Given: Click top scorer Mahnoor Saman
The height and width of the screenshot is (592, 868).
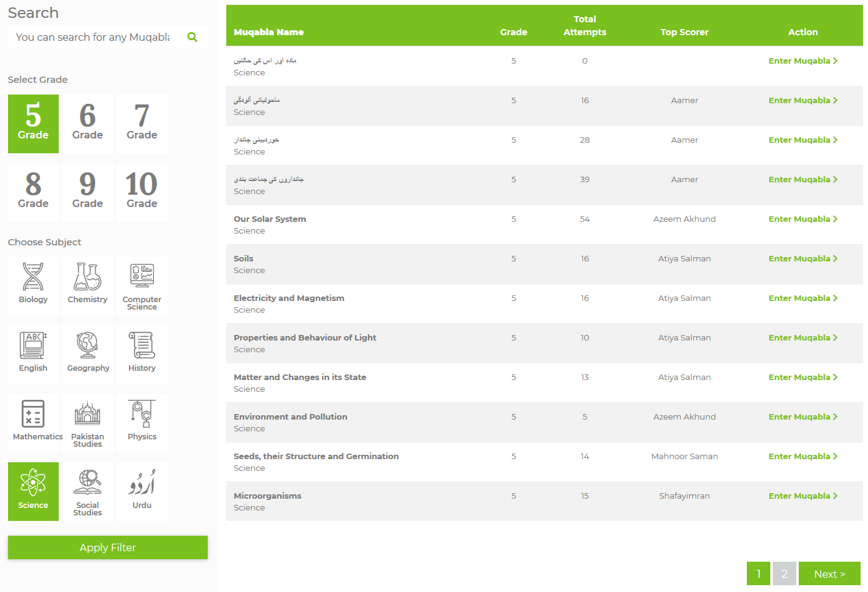Looking at the screenshot, I should click(x=684, y=456).
